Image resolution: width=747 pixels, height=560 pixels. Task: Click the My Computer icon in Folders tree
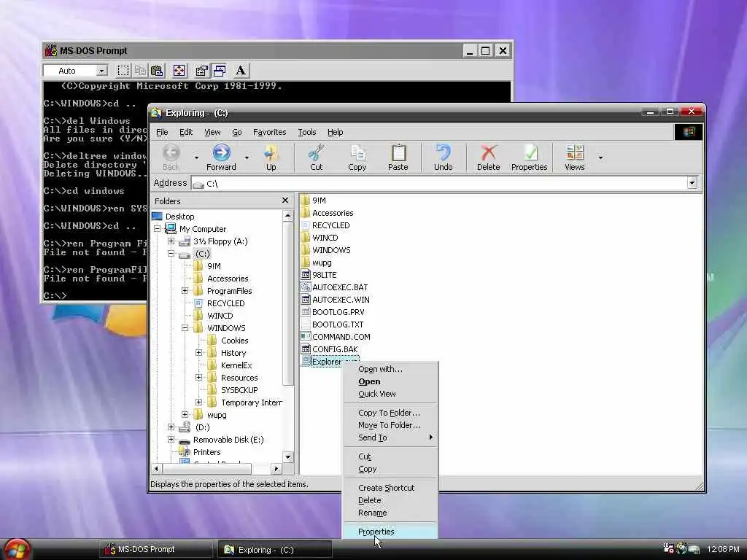171,228
